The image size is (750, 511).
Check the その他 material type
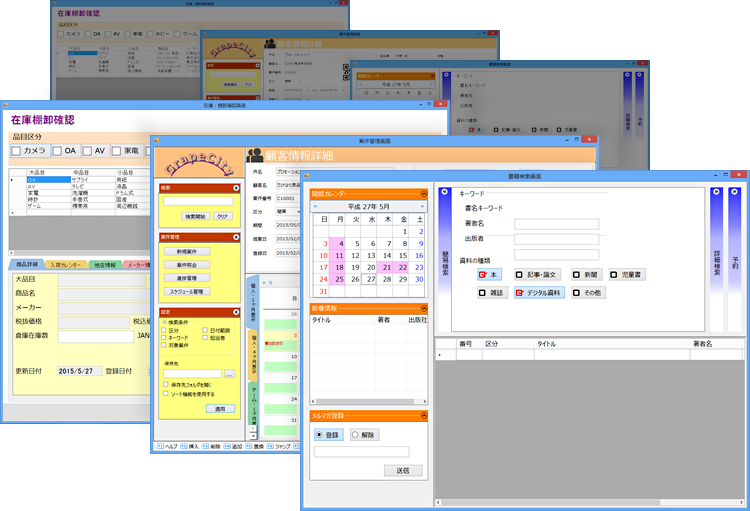(589, 293)
